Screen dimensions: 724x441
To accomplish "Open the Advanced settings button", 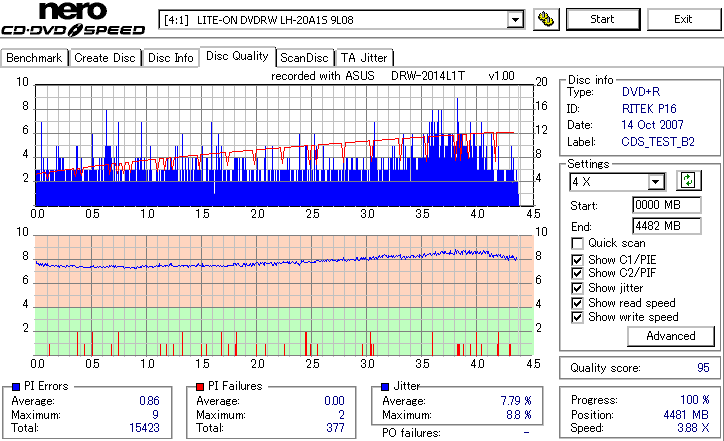I will (x=670, y=336).
